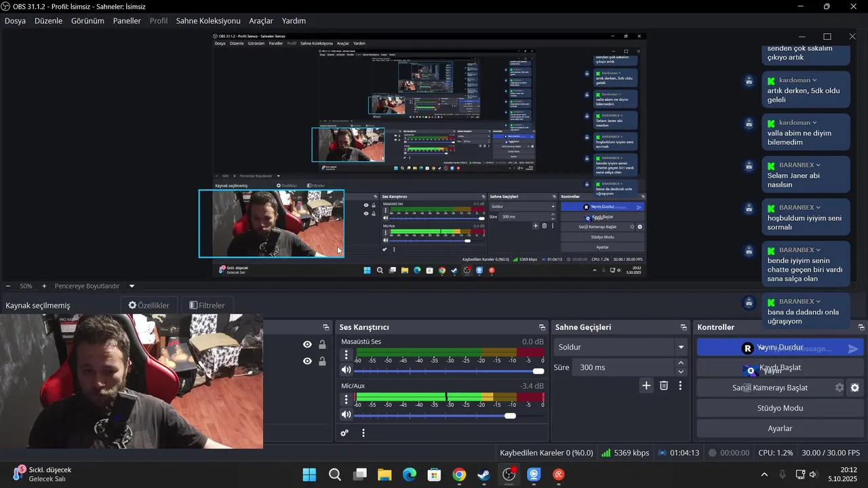Open the Masaüstü Ses three-dot options menu
Viewport: 868px width, 488px height.
[x=347, y=354]
